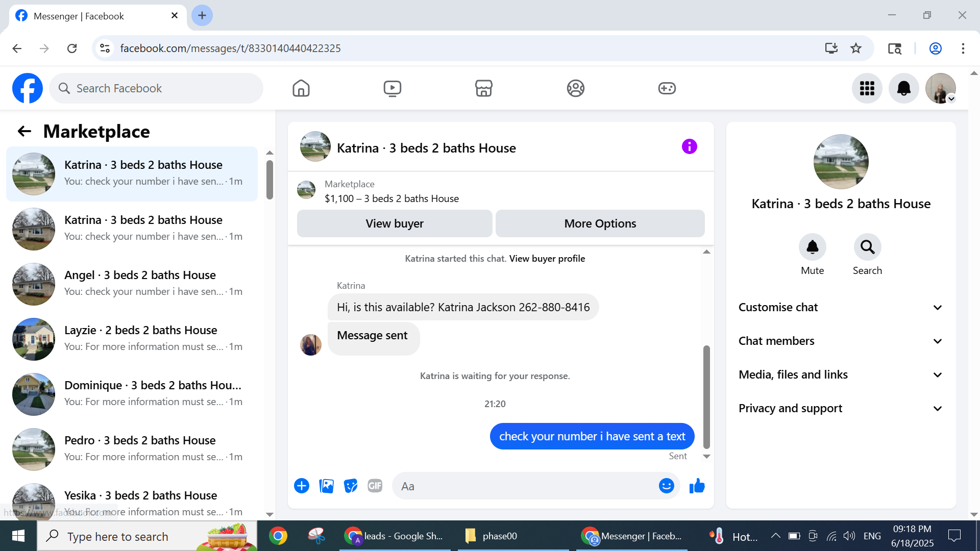Search in conversation magnifier icon

[x=868, y=247]
